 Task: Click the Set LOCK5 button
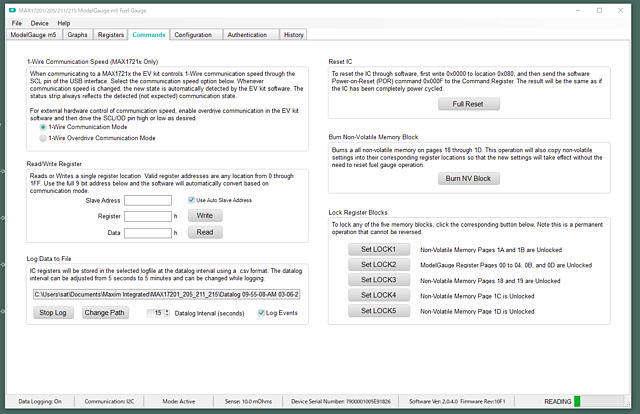point(379,310)
